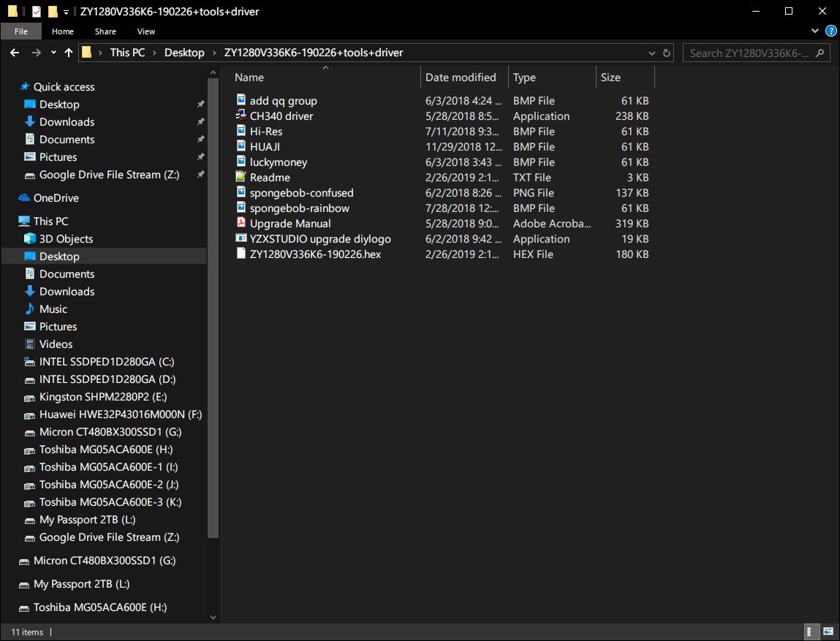Screen dimensions: 840x641
Task: Open the Help question mark icon
Action: 830,31
